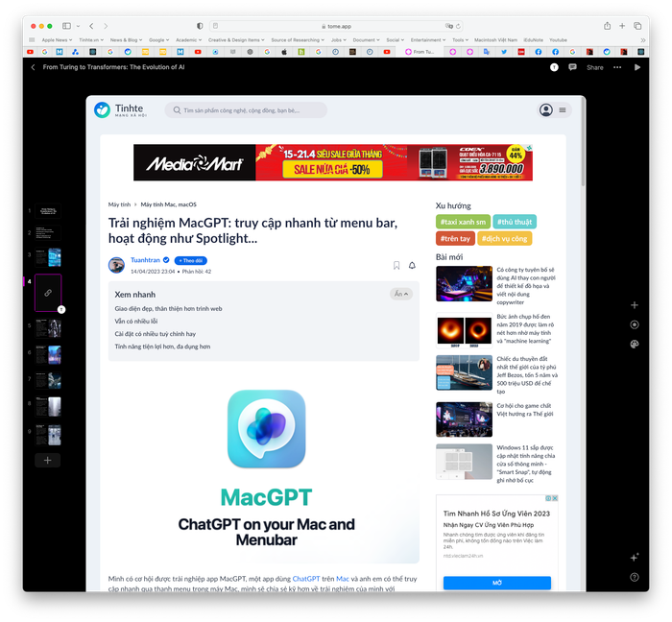This screenshot has width=672, height=622.
Task: Open the black hole photo article thumbnail
Action: (x=464, y=331)
